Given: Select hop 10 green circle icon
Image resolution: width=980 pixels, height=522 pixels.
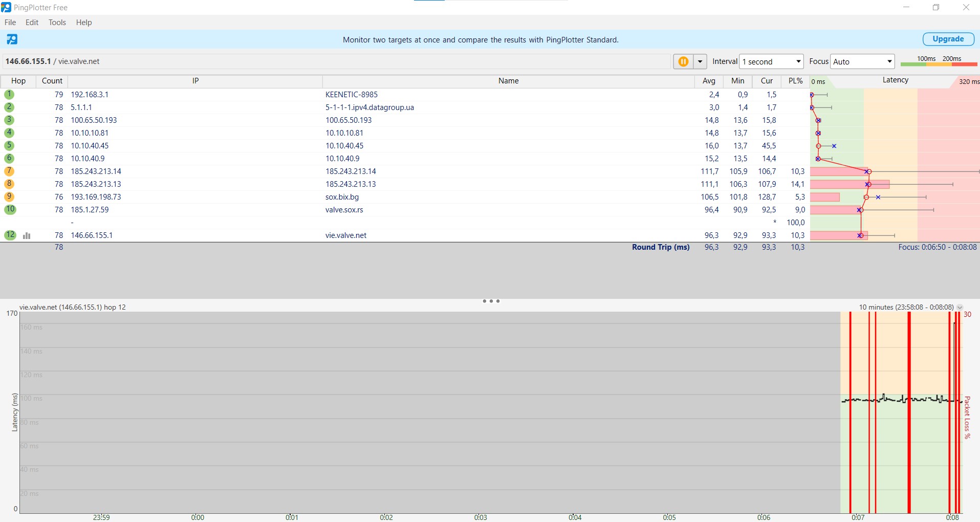Looking at the screenshot, I should click(x=10, y=209).
